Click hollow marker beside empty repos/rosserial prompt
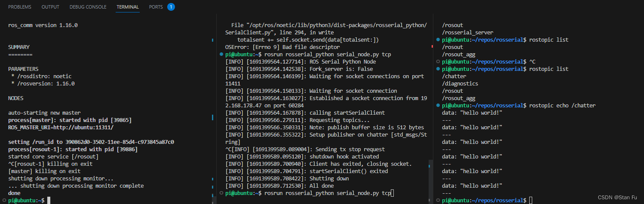The width and height of the screenshot is (644, 204). coord(438,201)
